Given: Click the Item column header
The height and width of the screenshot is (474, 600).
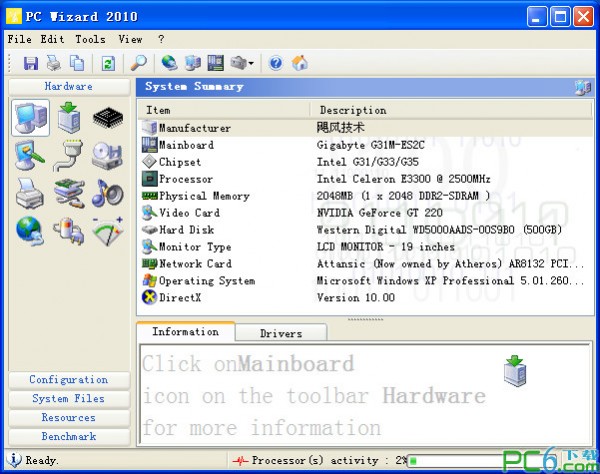Looking at the screenshot, I should 223,110.
